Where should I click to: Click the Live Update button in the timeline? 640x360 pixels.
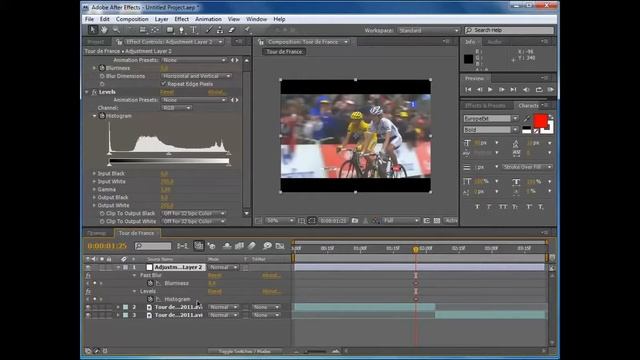click(x=198, y=246)
